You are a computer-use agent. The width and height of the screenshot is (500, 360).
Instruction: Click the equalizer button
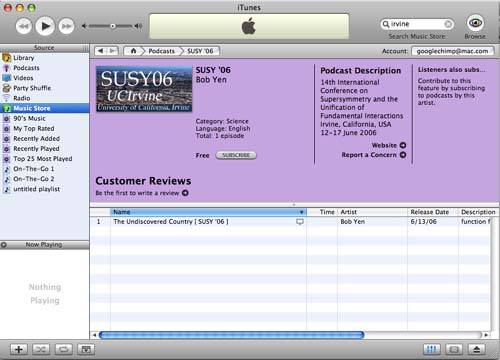coord(431,349)
